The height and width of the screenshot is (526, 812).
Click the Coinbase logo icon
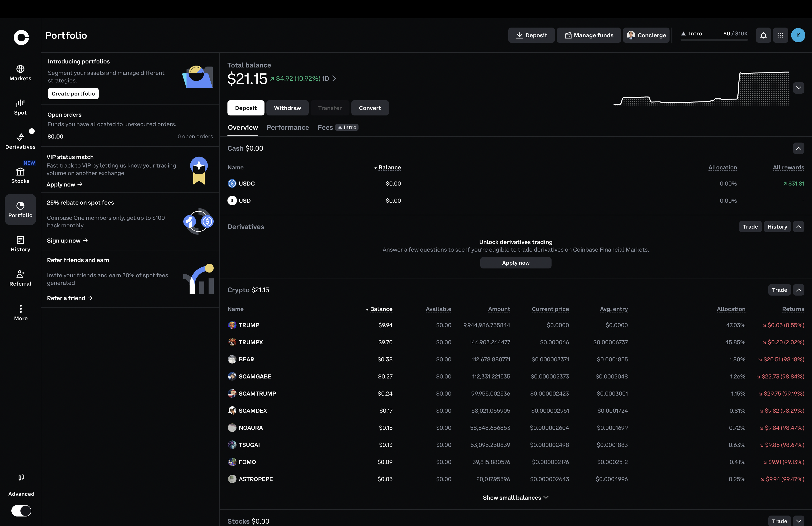[x=21, y=37]
